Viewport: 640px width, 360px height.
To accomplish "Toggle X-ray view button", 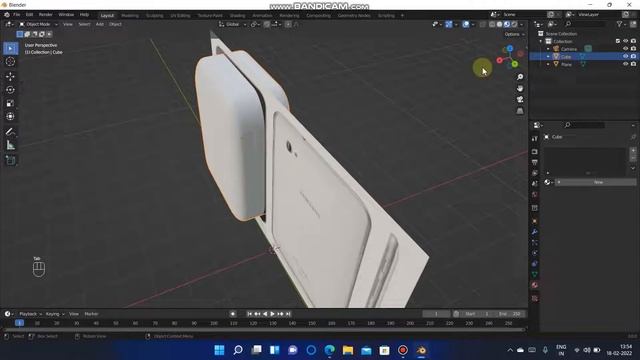I will tap(482, 24).
